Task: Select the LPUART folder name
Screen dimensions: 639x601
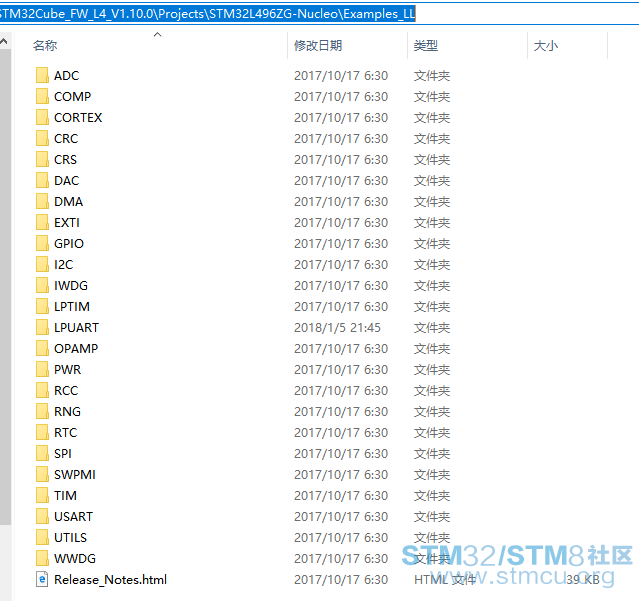Action: click(77, 328)
